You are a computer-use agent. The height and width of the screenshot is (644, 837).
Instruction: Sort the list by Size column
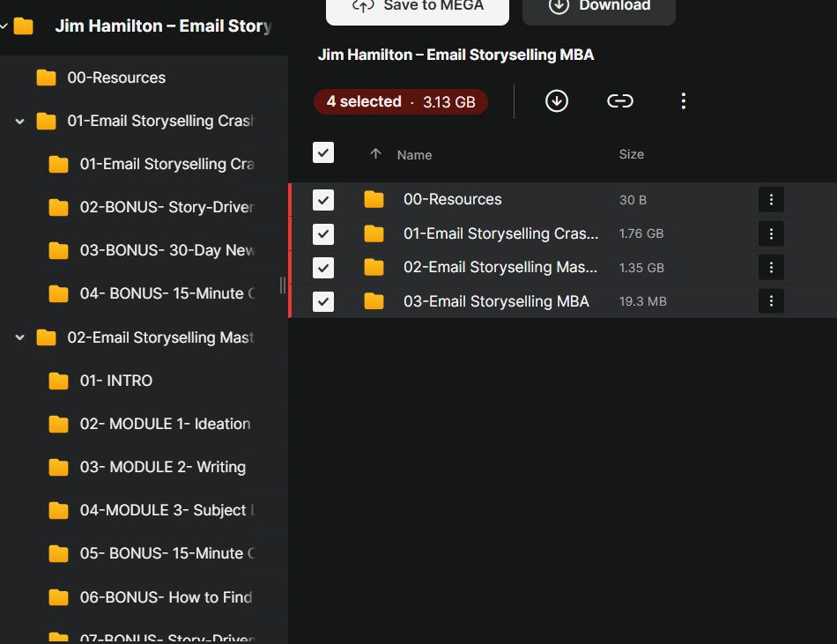tap(631, 154)
